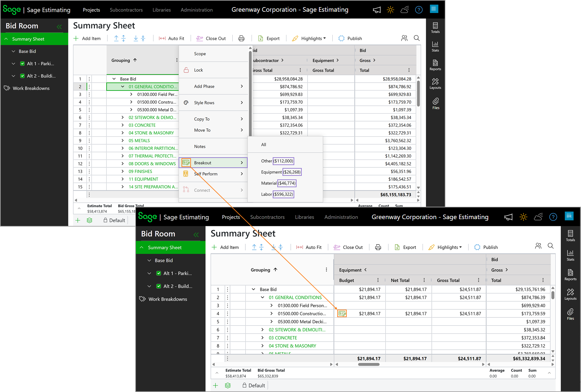The width and height of the screenshot is (581, 392).
Task: Open Subcontractors in back window top nav
Action: (x=126, y=10)
